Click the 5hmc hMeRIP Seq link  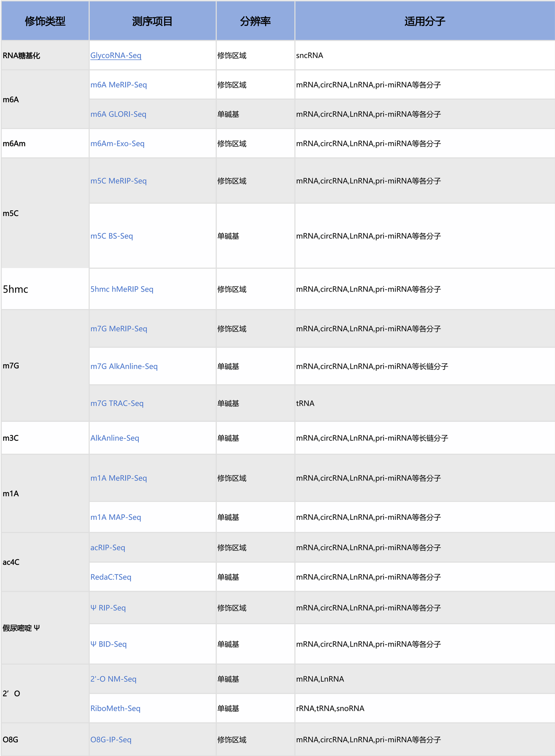[x=121, y=289]
